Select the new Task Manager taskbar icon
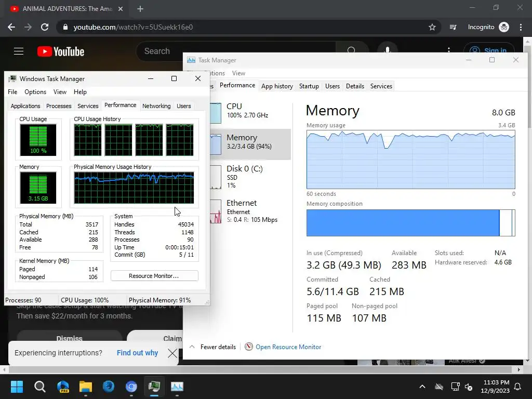532x399 pixels. point(177,387)
